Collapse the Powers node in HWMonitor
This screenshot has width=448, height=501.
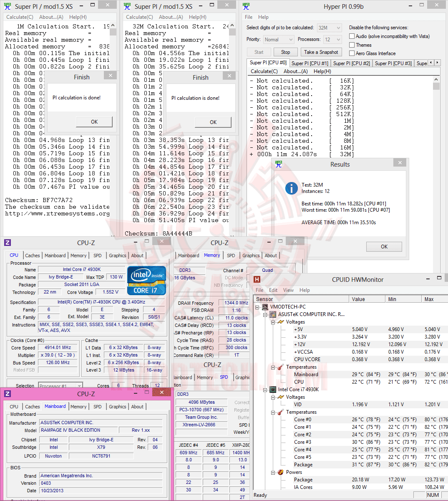273,472
